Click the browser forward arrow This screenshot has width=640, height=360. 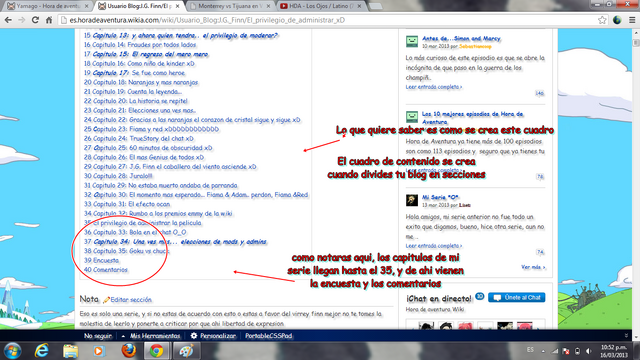click(22, 20)
